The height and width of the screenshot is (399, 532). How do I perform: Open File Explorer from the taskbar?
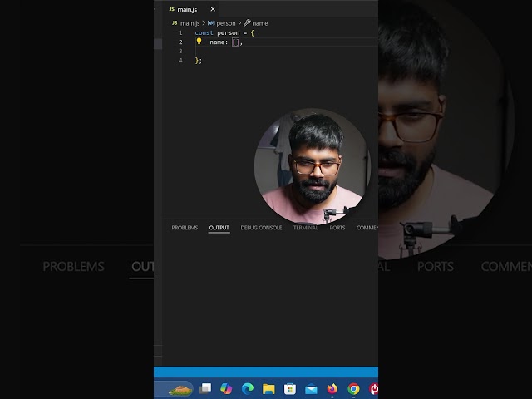(268, 389)
